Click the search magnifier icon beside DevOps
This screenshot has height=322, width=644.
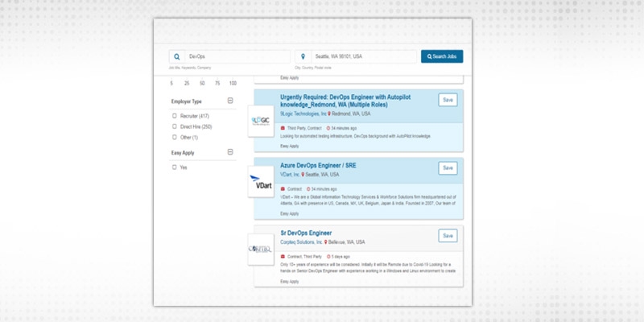coord(176,56)
